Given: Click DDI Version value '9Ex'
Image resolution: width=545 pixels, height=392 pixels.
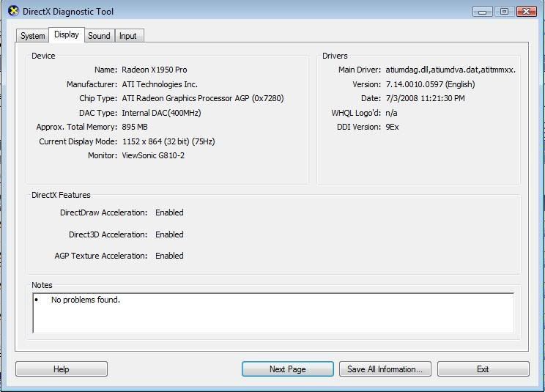Looking at the screenshot, I should coord(392,127).
